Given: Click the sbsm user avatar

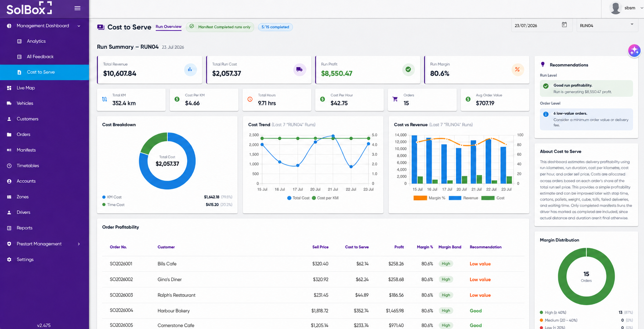Looking at the screenshot, I should pos(615,8).
